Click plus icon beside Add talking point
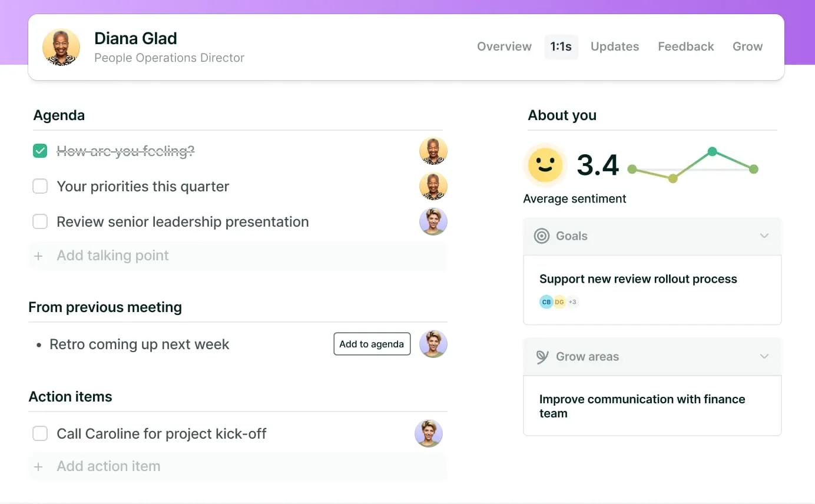815x504 pixels. tap(39, 256)
